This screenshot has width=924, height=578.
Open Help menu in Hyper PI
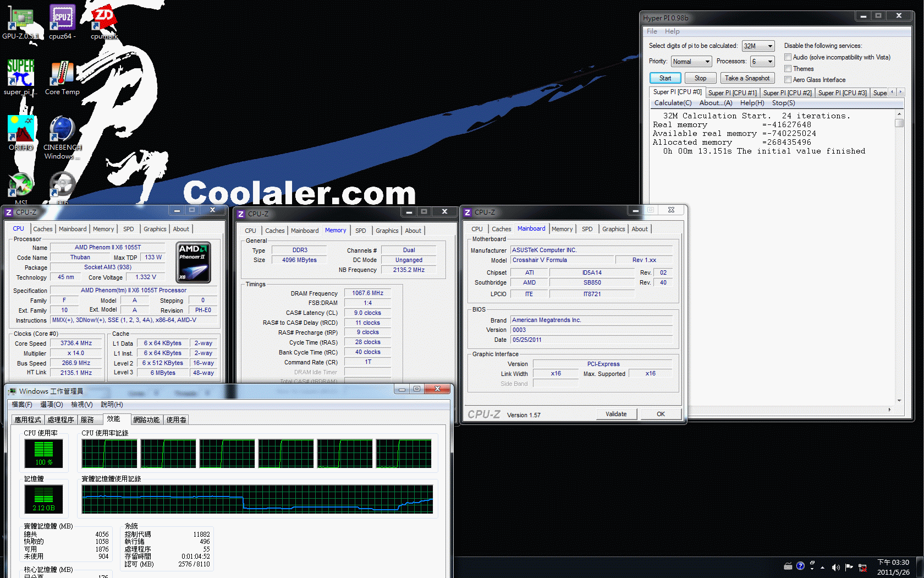pos(672,31)
